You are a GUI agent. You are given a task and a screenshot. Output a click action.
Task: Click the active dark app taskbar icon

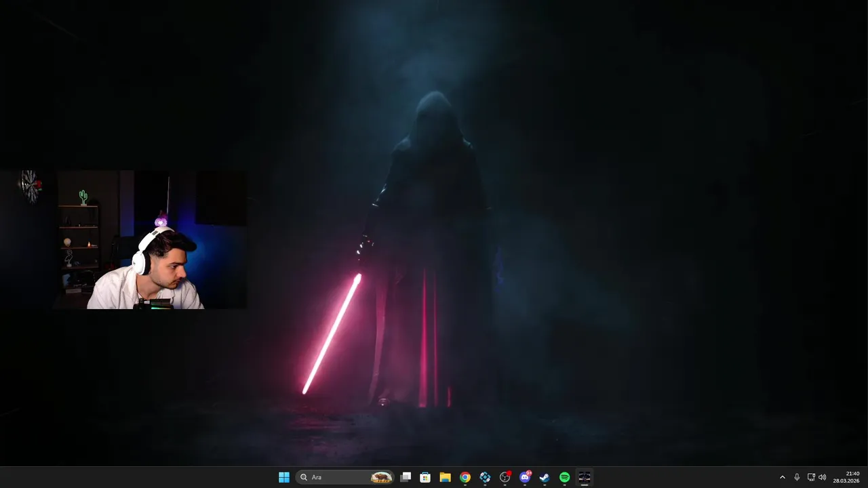[x=585, y=477]
